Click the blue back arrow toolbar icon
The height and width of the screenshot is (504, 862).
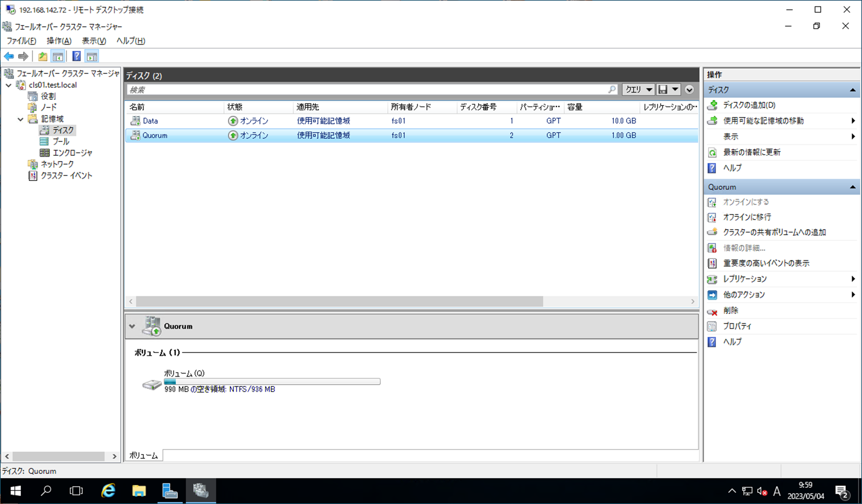[9, 56]
